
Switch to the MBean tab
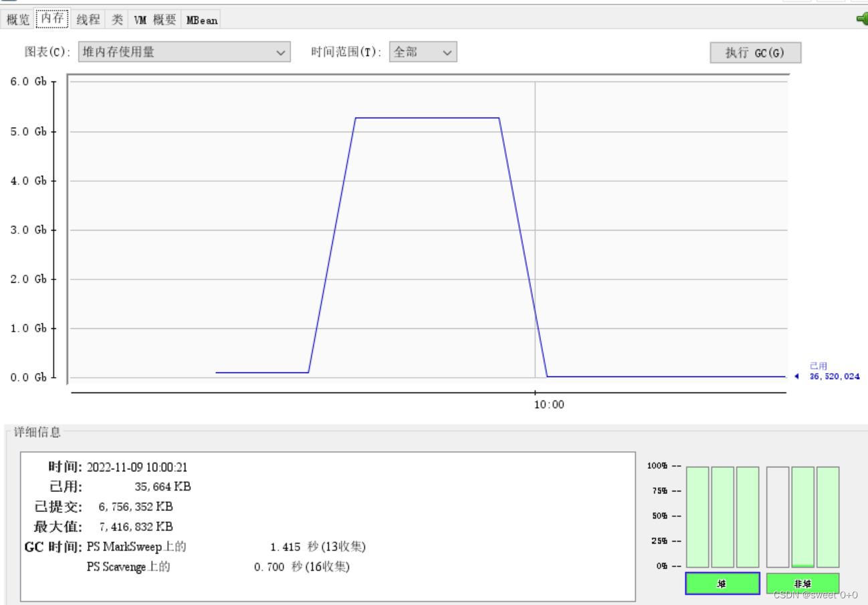201,19
